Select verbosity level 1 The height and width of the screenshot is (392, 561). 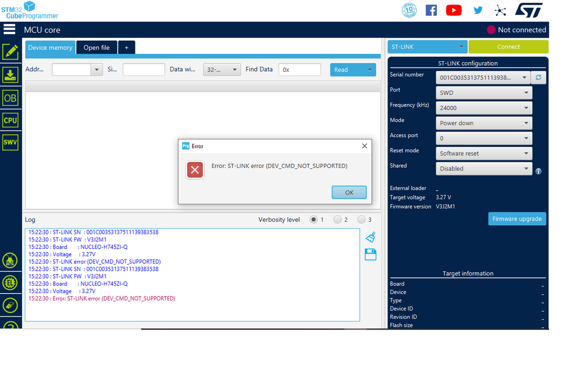click(x=313, y=220)
